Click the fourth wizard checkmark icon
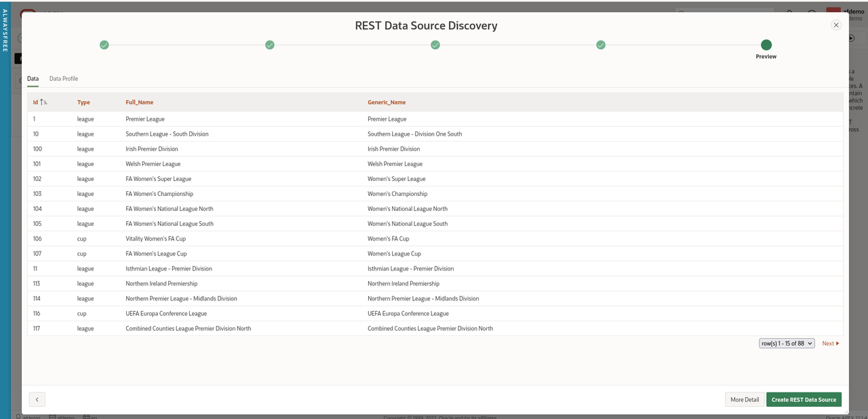 pos(600,45)
